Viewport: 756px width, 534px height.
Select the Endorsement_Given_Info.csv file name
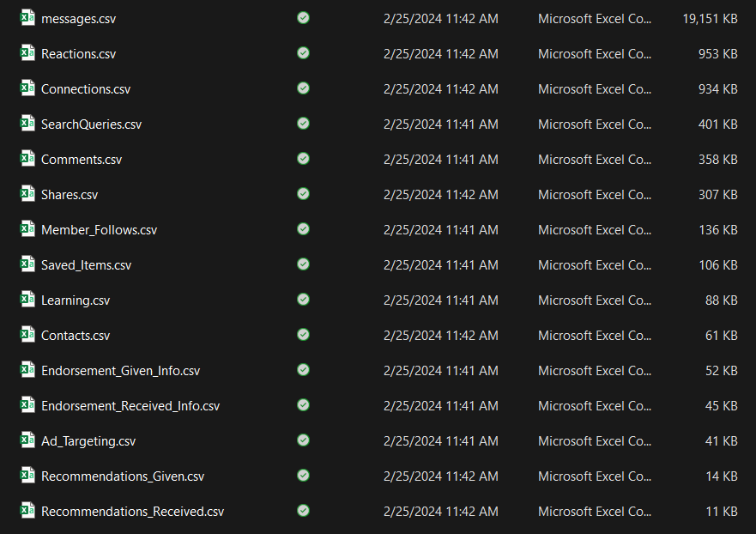coord(120,371)
